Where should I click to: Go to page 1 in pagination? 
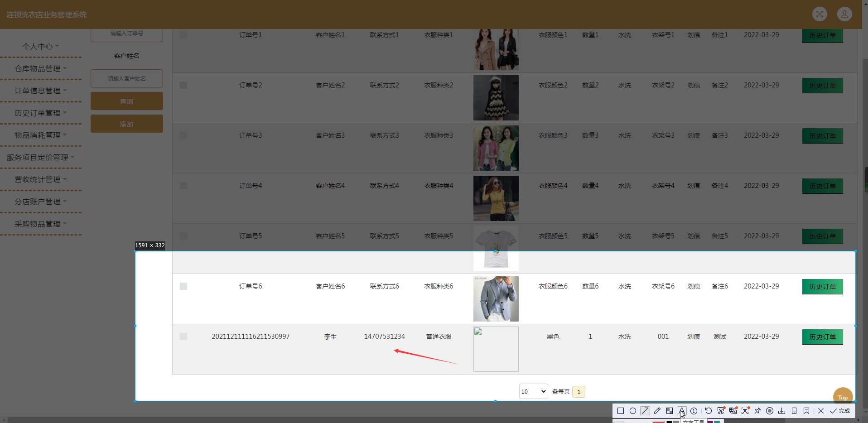tap(579, 392)
